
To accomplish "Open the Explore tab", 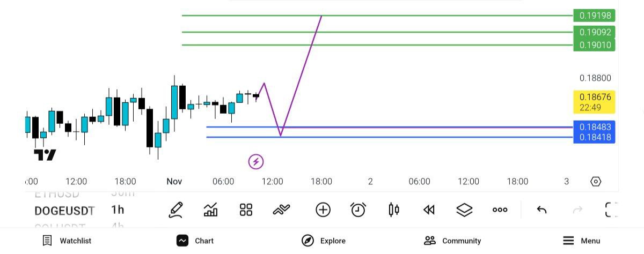I will (324, 241).
